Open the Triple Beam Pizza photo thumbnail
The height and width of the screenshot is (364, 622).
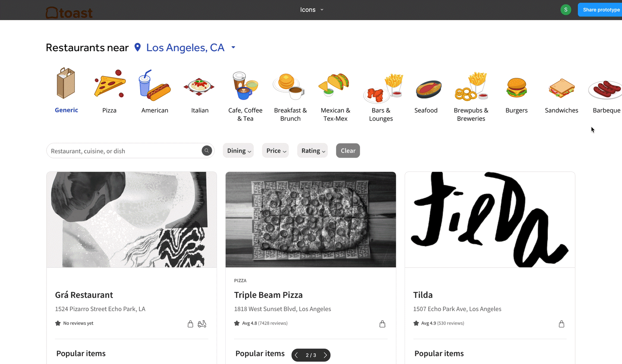pyautogui.click(x=311, y=219)
